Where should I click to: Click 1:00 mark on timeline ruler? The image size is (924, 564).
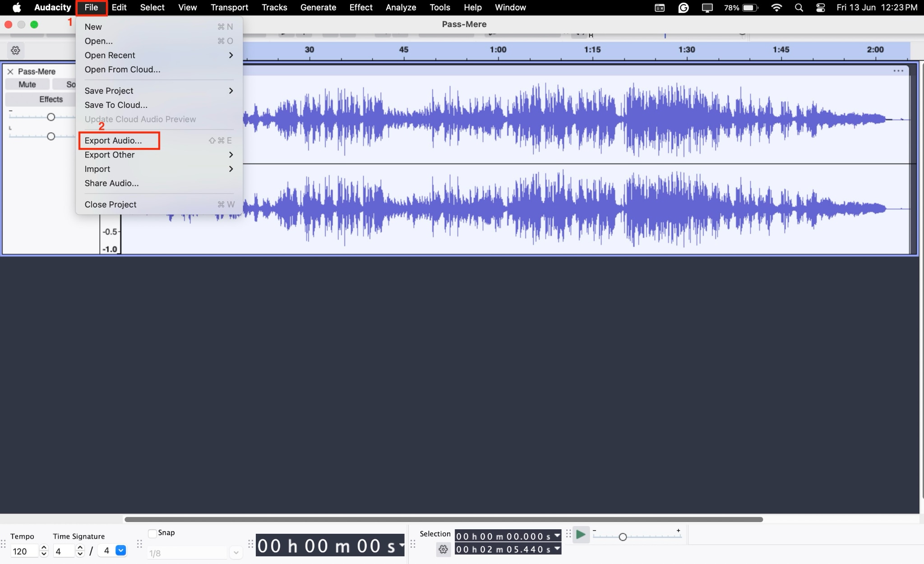498,50
